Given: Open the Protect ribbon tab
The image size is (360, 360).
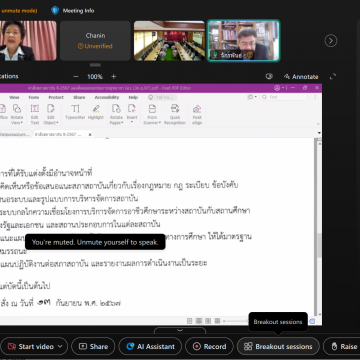Looking at the screenshot, I should coord(56,97).
